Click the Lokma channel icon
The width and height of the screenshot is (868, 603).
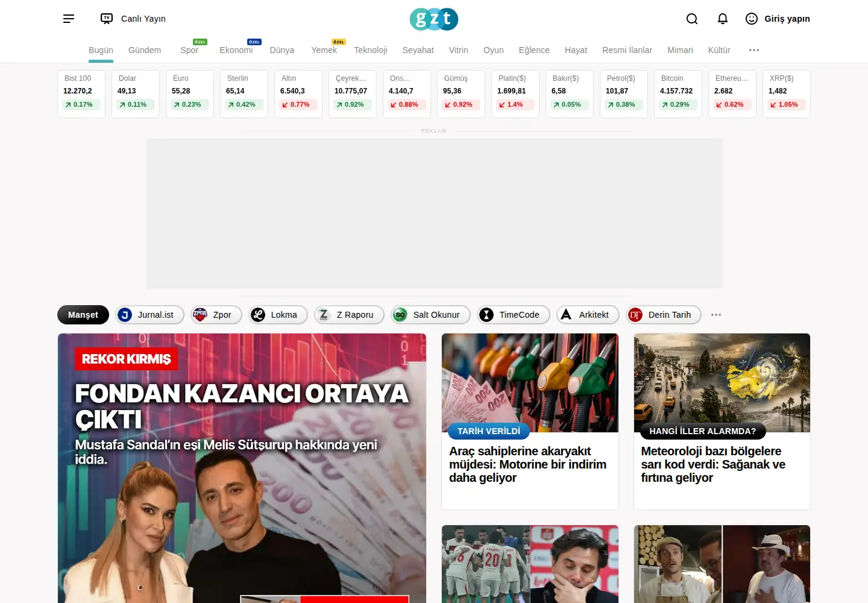pyautogui.click(x=258, y=315)
